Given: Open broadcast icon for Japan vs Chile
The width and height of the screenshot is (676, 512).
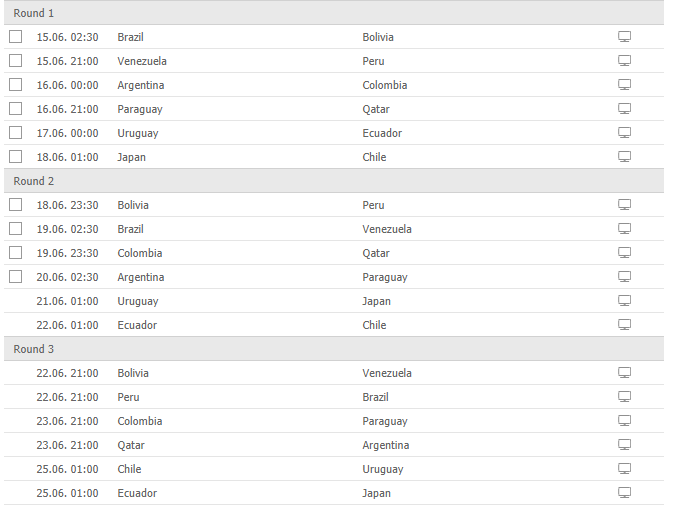Looking at the screenshot, I should point(624,157).
